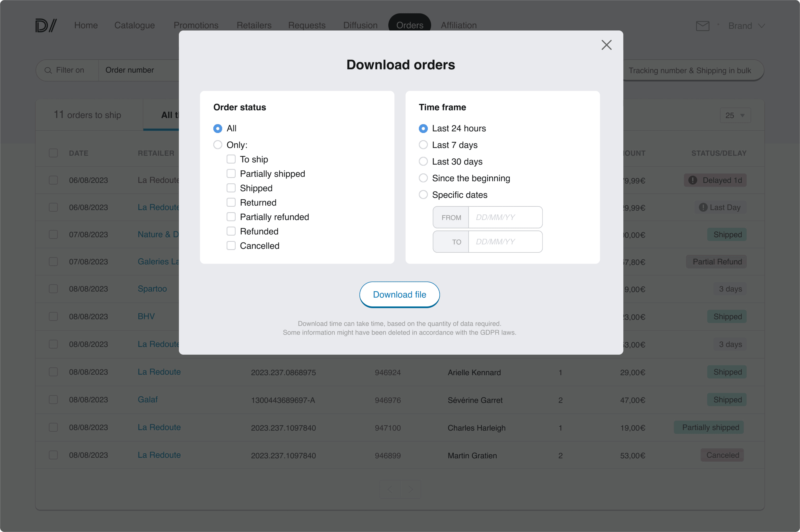Select Charles Harleigh order checkbox

[x=53, y=427]
